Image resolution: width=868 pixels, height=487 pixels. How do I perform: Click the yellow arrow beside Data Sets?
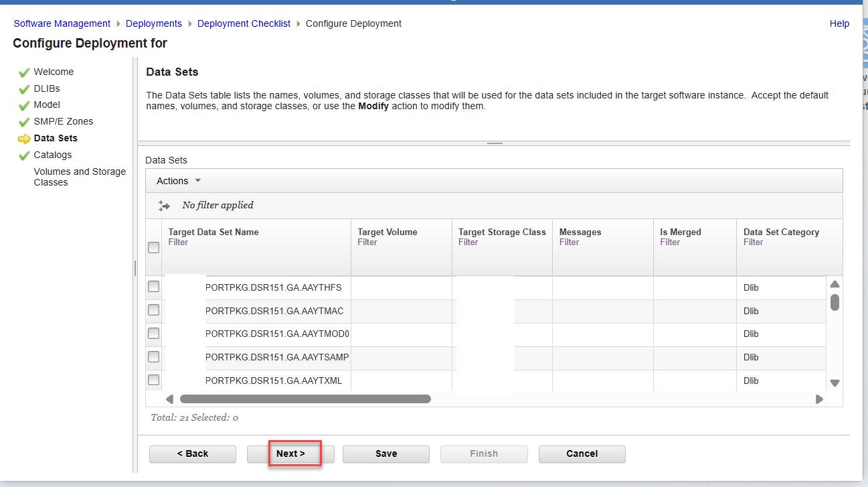[24, 139]
